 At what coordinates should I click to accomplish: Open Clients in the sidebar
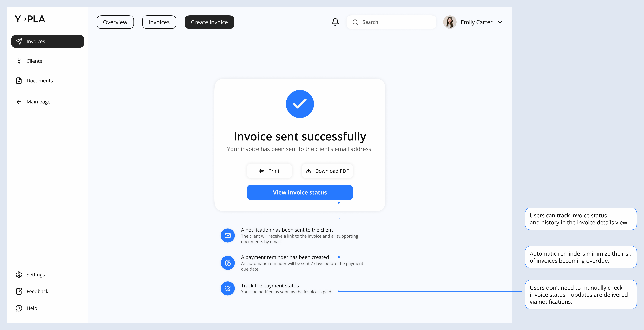tap(34, 61)
